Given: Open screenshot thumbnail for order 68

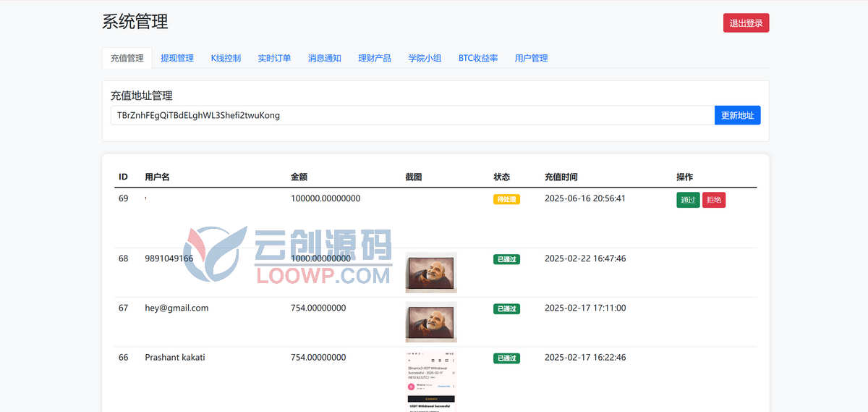Looking at the screenshot, I should click(431, 272).
